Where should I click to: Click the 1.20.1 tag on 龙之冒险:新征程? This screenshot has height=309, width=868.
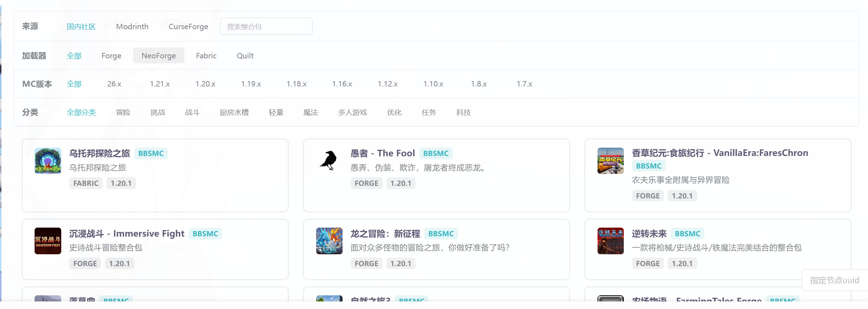[401, 264]
